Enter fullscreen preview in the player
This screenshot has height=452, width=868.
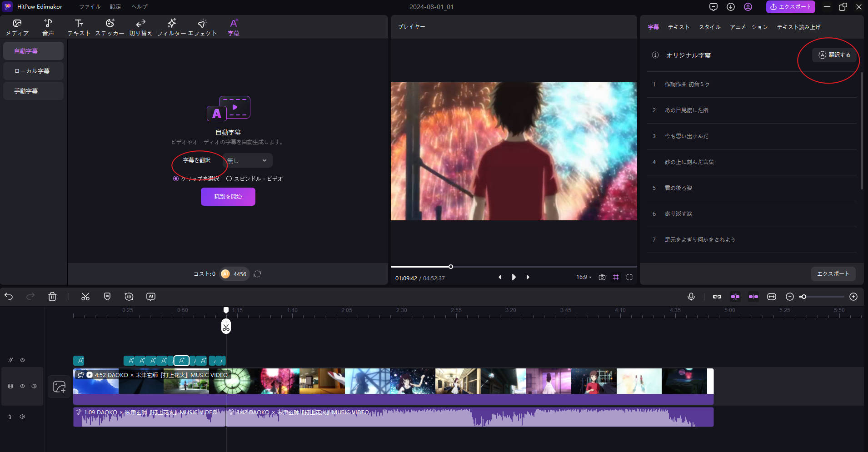(629, 277)
